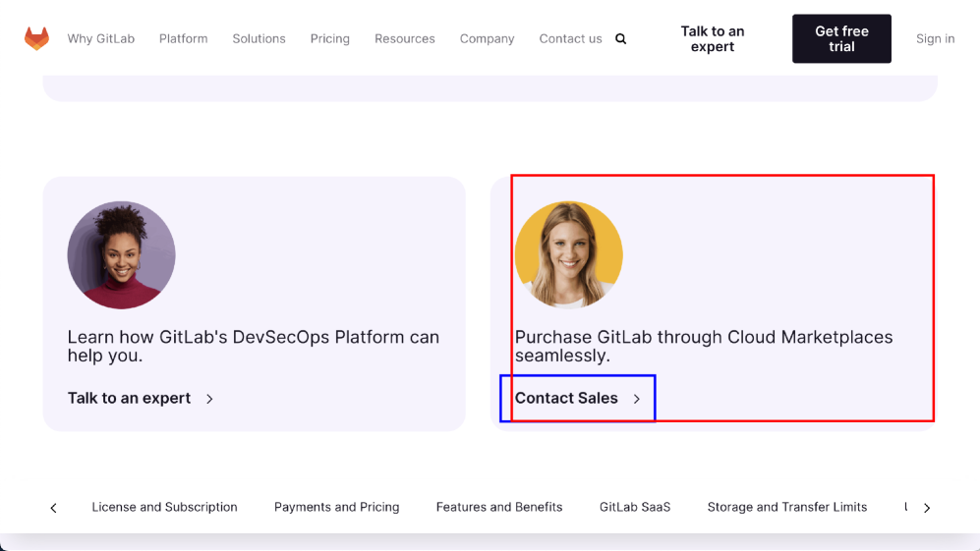Click the arrow next to Contact Sales
Image resolution: width=980 pixels, height=551 pixels.
[x=636, y=399]
